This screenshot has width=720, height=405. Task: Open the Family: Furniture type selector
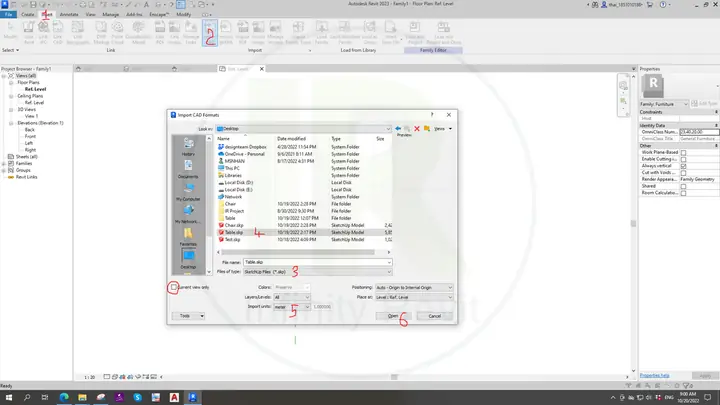click(664, 104)
